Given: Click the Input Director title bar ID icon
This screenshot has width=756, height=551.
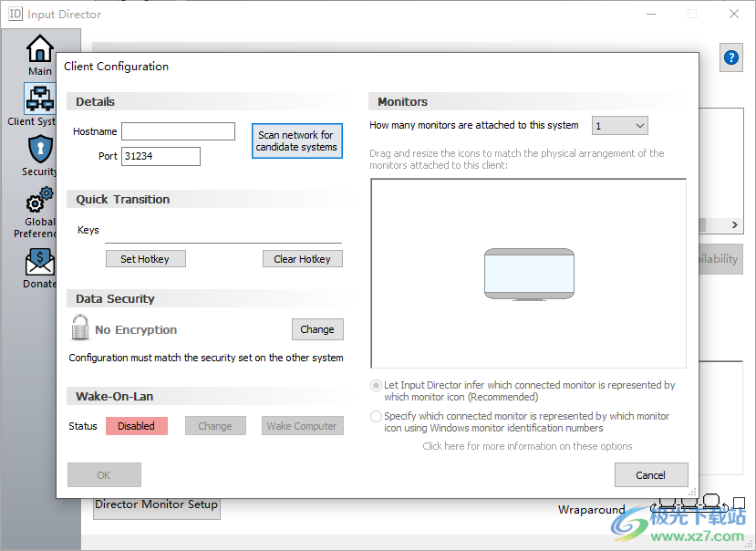Looking at the screenshot, I should [x=17, y=14].
